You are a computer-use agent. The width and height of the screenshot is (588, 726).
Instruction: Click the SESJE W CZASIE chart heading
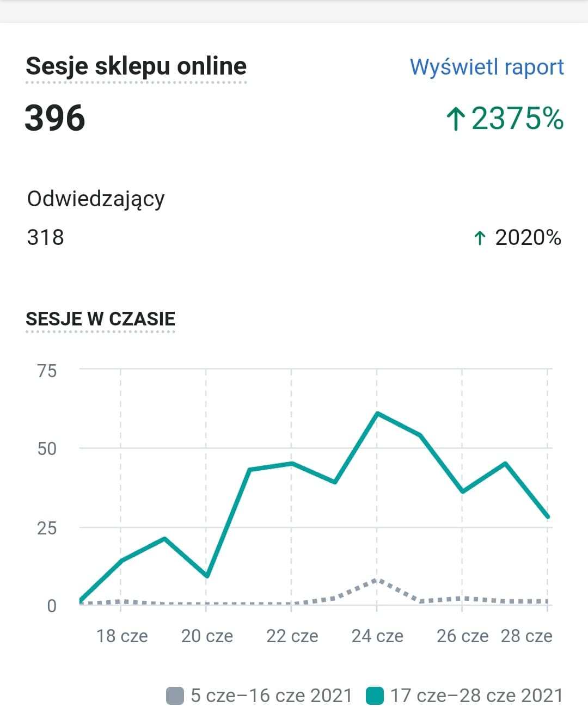(101, 319)
